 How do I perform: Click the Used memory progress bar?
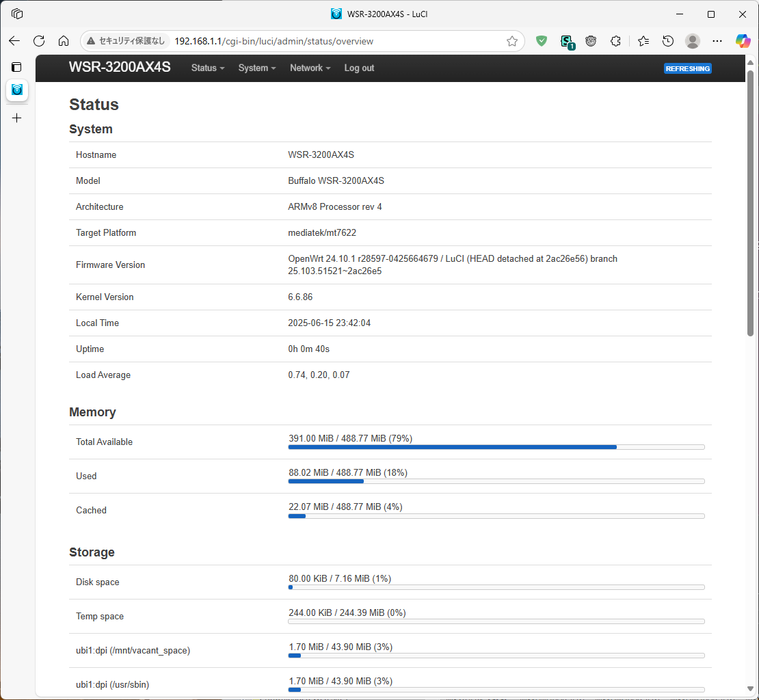496,481
